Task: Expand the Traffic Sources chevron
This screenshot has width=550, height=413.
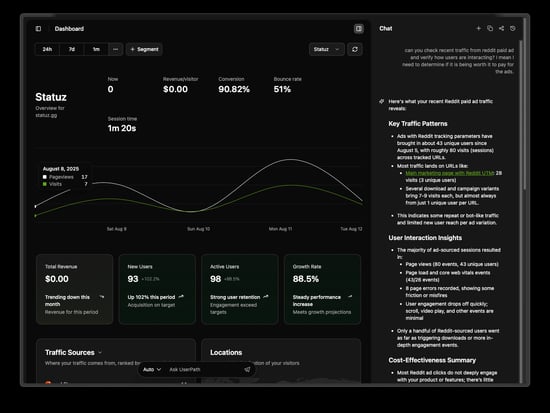Action: pyautogui.click(x=100, y=352)
